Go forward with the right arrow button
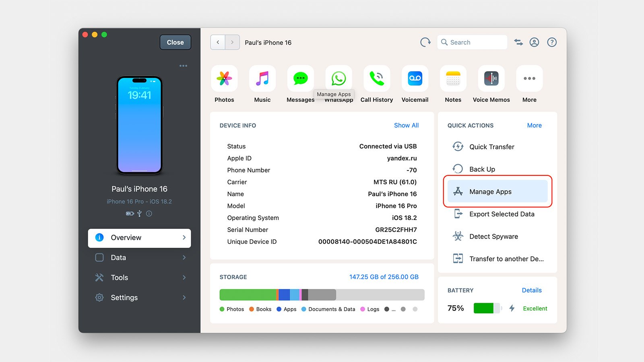644x362 pixels. tap(232, 42)
